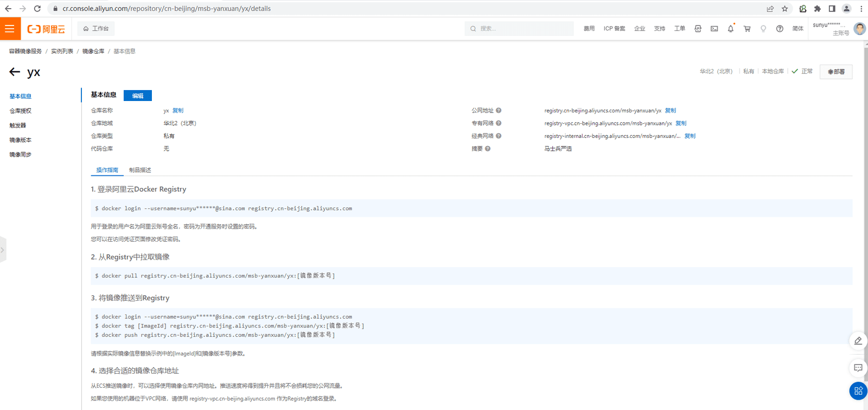The width and height of the screenshot is (868, 410).
Task: Focus the console search box
Action: coord(519,29)
